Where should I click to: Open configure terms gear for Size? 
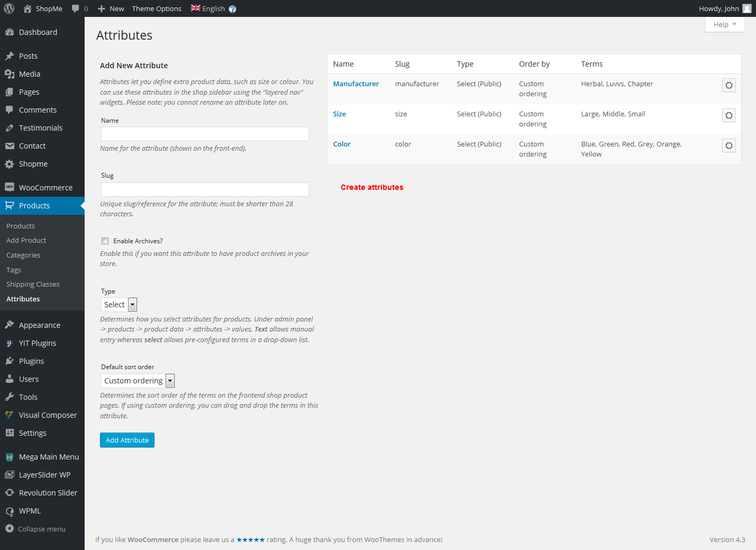(x=728, y=115)
